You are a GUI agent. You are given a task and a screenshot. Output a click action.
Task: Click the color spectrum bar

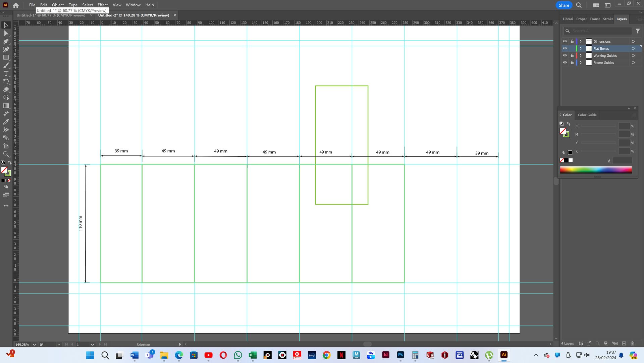[595, 170]
